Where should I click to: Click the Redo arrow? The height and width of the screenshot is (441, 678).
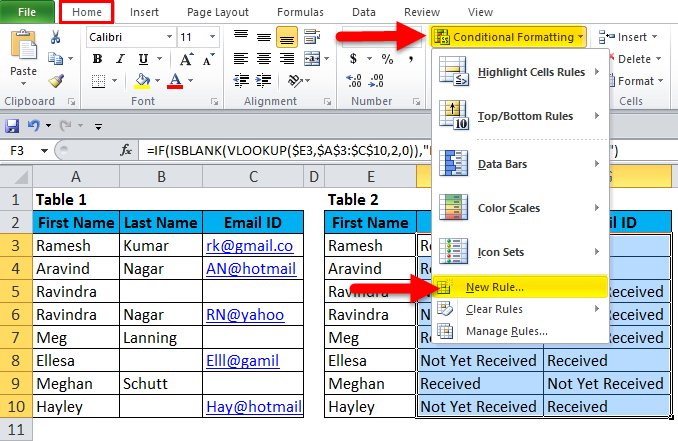coord(65,126)
